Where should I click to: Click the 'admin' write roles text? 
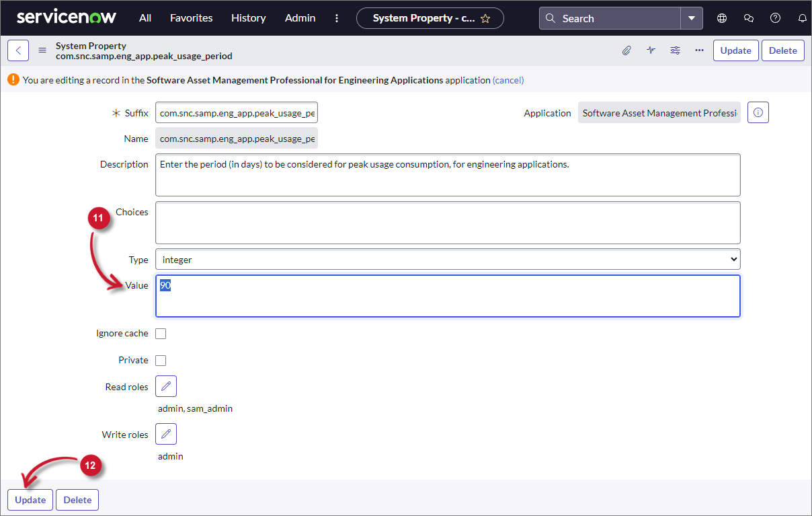pyautogui.click(x=171, y=456)
